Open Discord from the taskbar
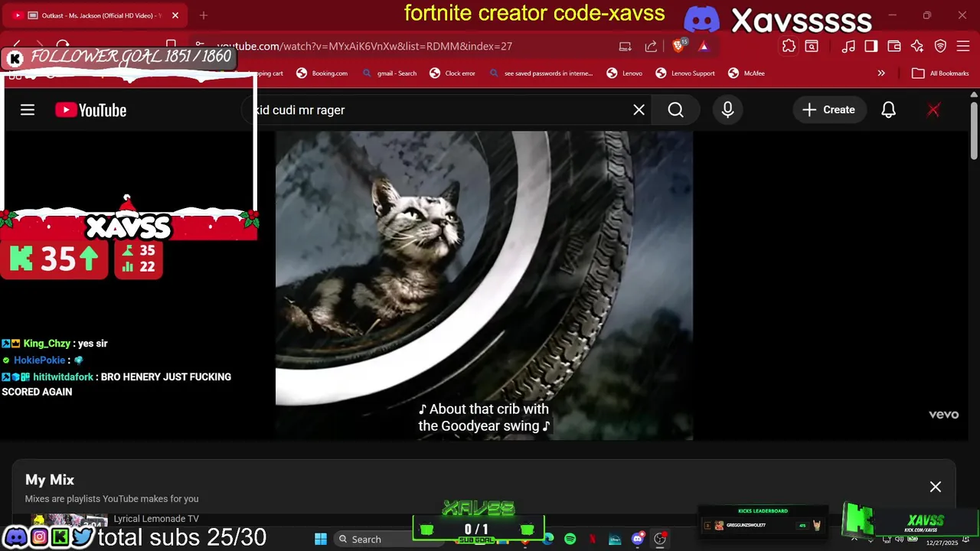980x551 pixels. 637,539
